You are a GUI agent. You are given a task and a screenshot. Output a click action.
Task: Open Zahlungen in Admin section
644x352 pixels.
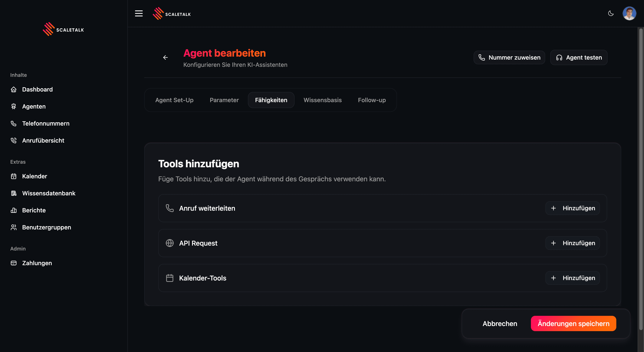coord(37,263)
